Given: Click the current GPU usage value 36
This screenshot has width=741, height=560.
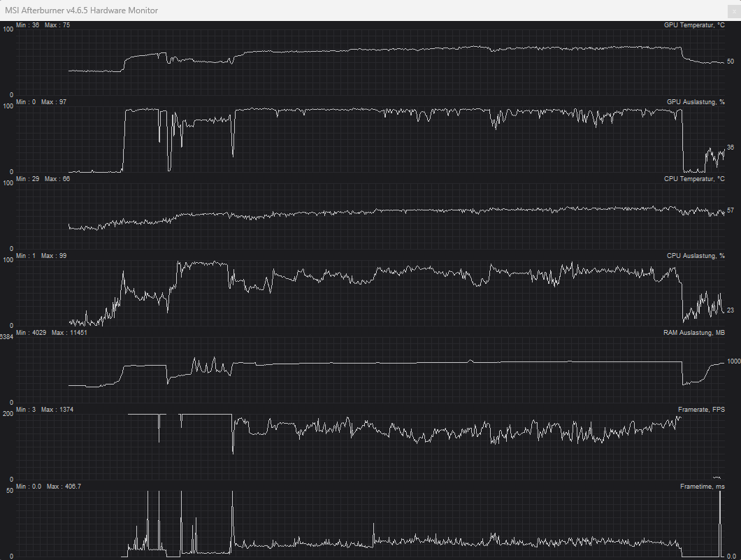Looking at the screenshot, I should pos(731,148).
